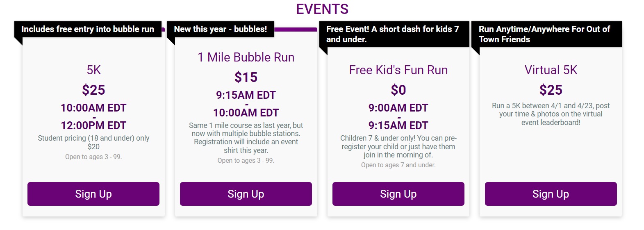Click the 'Open to ages 7 and under' text
This screenshot has width=644, height=230.
pos(398,165)
